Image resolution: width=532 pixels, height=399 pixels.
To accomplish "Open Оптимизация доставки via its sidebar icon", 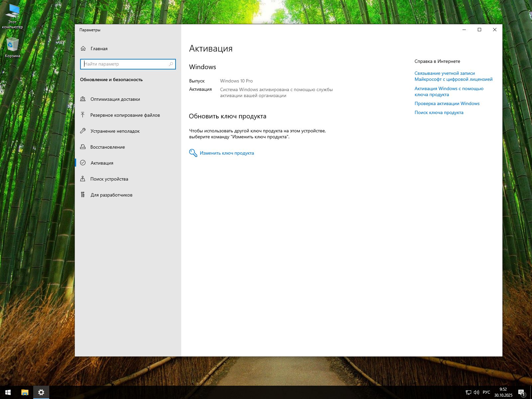I will point(83,99).
